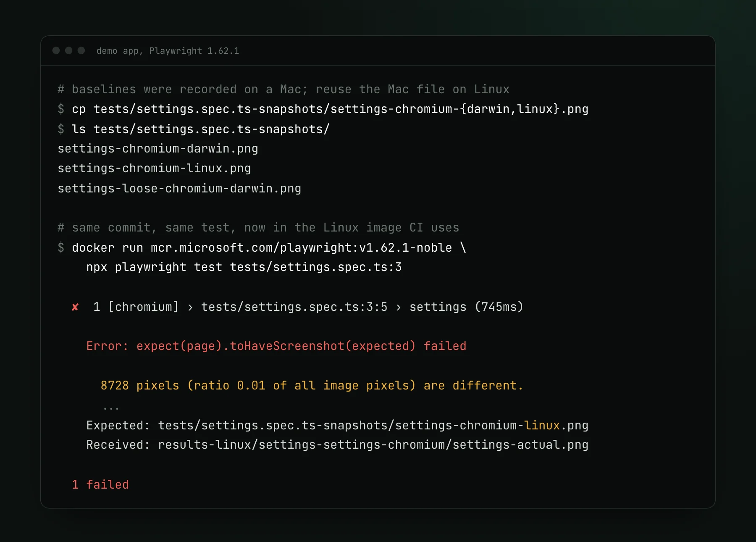Image resolution: width=756 pixels, height=542 pixels.
Task: Click the middle gray window dot
Action: [68, 50]
